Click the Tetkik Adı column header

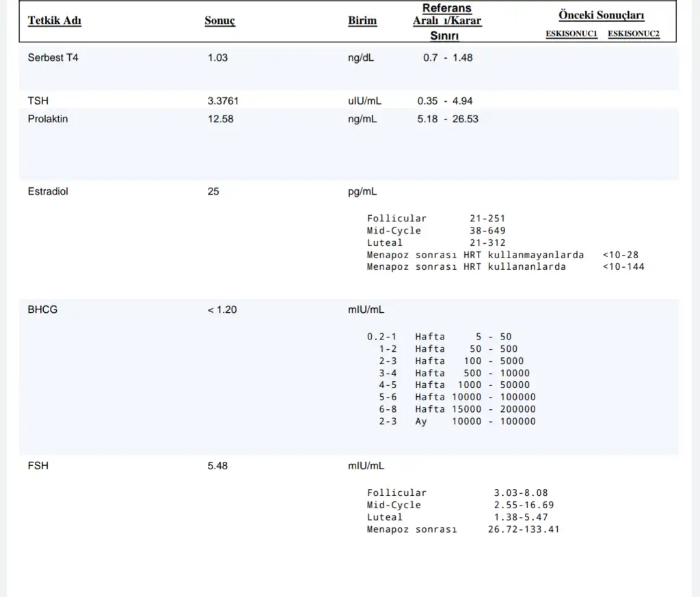(x=55, y=20)
